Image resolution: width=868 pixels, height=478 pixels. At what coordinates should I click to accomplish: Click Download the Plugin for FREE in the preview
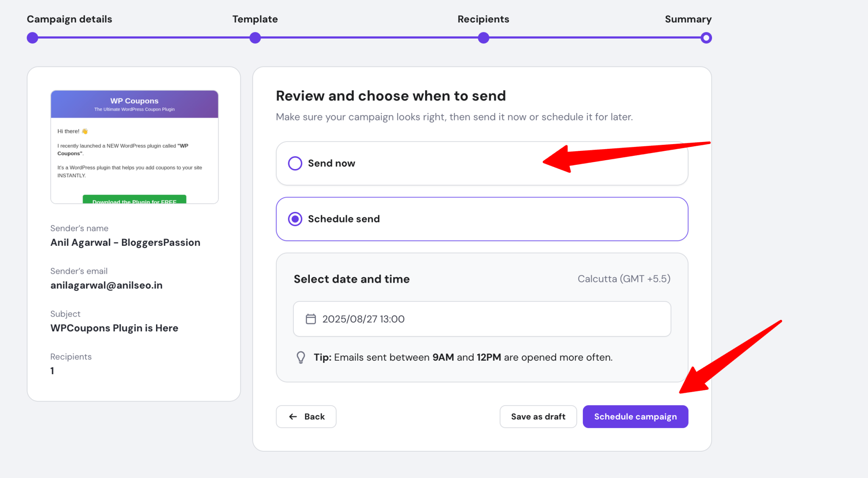(134, 200)
